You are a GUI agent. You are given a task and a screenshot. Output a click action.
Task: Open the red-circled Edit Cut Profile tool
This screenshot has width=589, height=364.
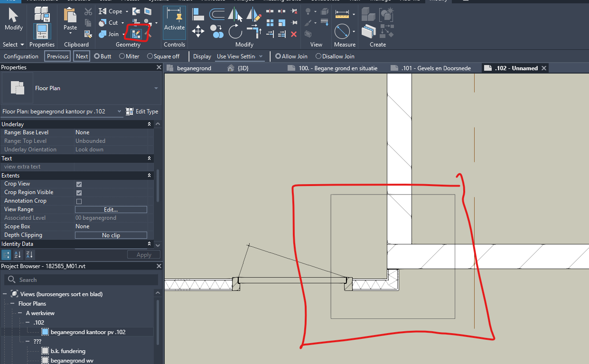tap(137, 33)
